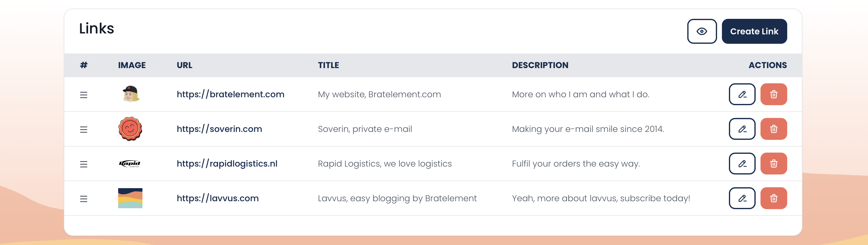
Task: Open the soverin.com URL
Action: pyautogui.click(x=220, y=129)
